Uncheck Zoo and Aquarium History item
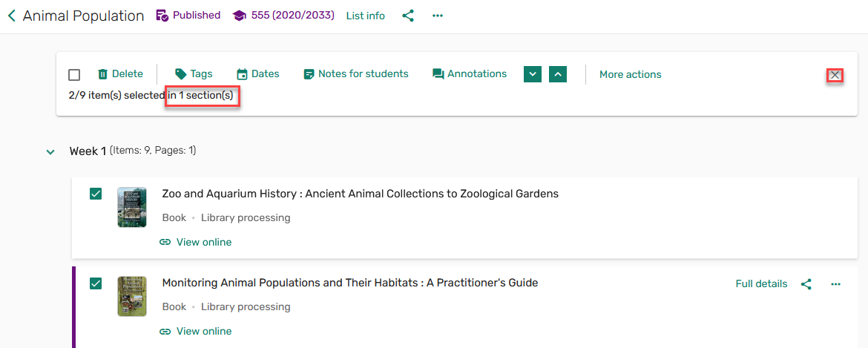868x348 pixels. pyautogui.click(x=96, y=194)
